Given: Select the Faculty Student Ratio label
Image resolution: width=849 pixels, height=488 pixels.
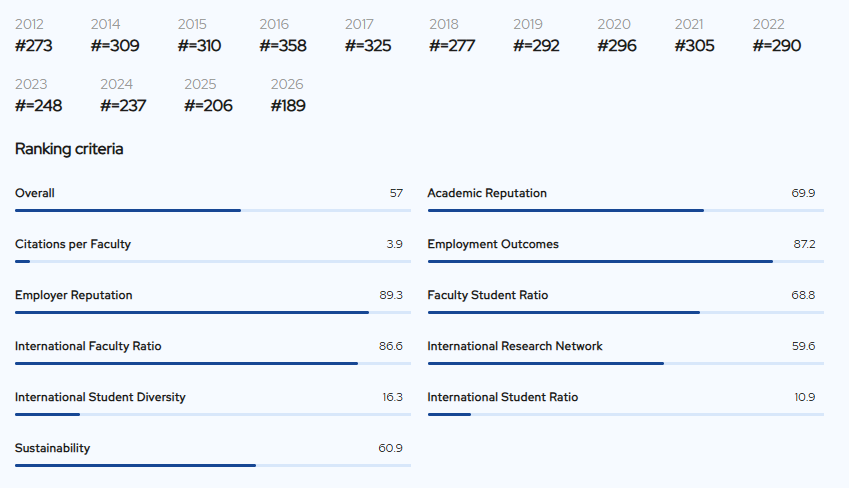Looking at the screenshot, I should (487, 295).
